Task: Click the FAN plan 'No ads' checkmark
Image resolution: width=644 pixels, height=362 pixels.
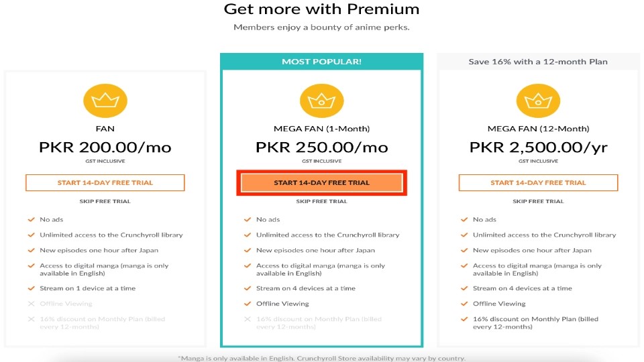Action: (32, 220)
